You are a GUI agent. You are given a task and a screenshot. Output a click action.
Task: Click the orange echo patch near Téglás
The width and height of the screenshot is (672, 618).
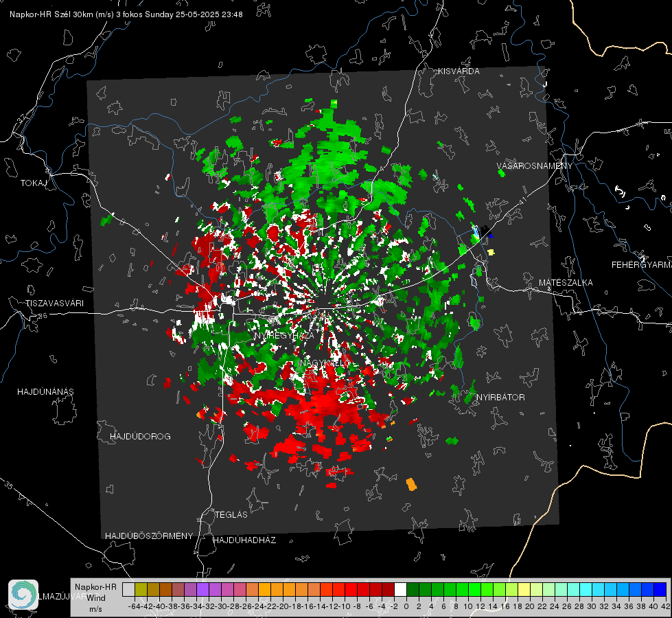(x=411, y=485)
